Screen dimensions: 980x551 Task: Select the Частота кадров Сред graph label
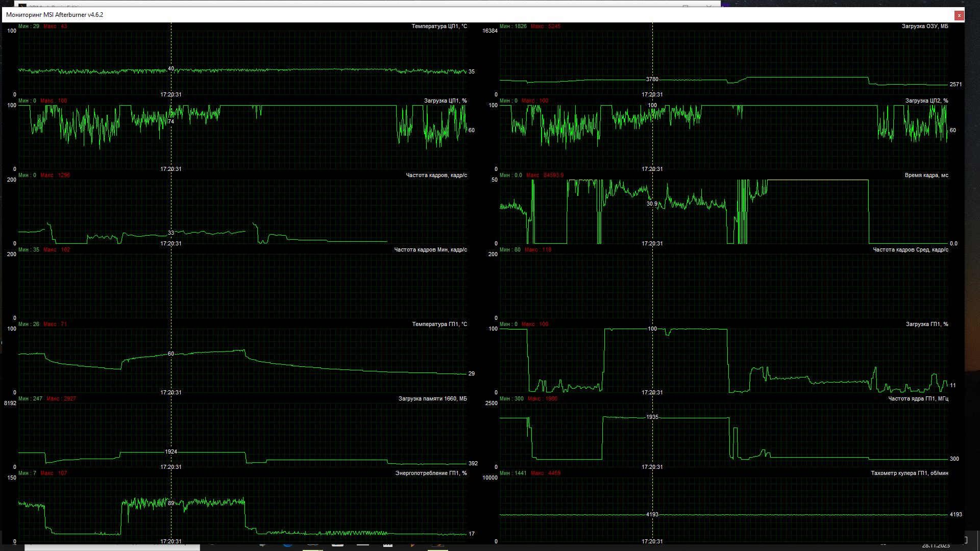pyautogui.click(x=910, y=250)
